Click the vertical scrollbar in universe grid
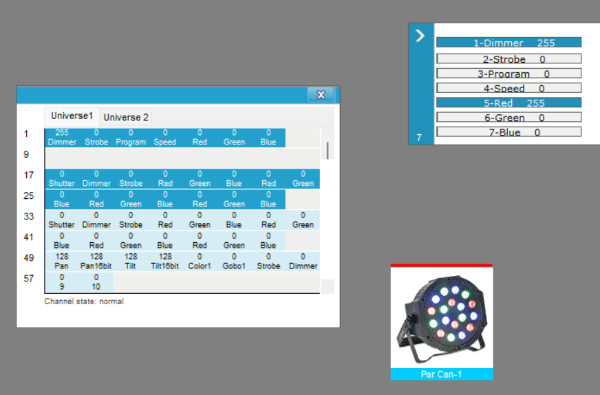The height and width of the screenshot is (395, 600). pos(328,150)
